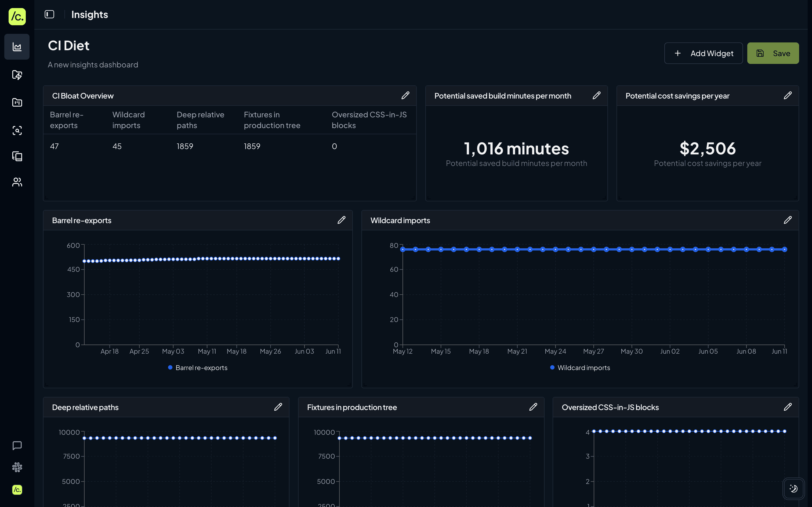Toggle the Wildcard imports series in chart legend
The height and width of the screenshot is (507, 812).
point(580,368)
